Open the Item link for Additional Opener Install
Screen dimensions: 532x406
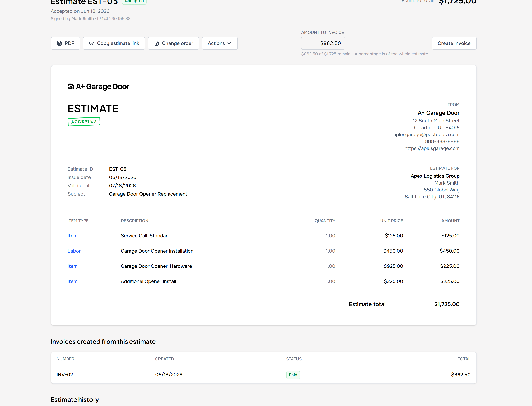[73, 281]
